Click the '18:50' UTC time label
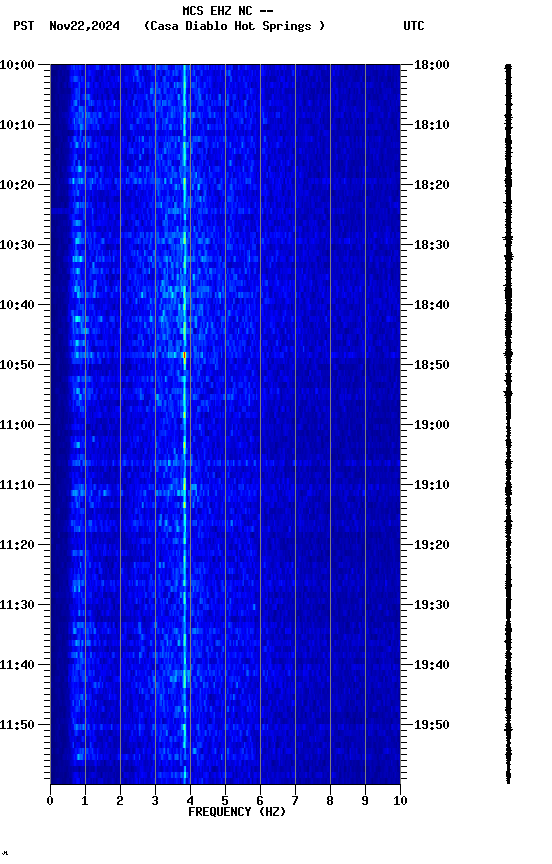 click(x=432, y=365)
